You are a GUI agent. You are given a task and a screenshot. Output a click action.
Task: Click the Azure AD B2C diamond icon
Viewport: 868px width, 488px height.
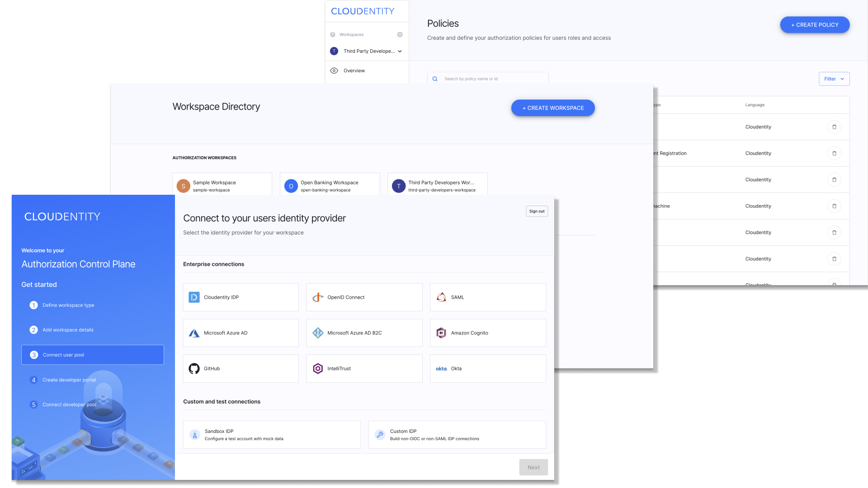click(318, 333)
